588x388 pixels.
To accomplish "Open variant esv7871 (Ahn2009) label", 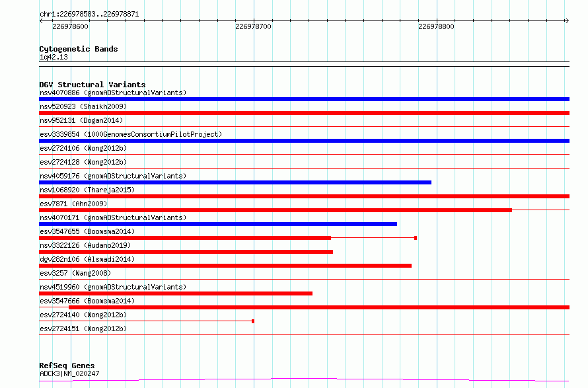I will click(x=73, y=204).
